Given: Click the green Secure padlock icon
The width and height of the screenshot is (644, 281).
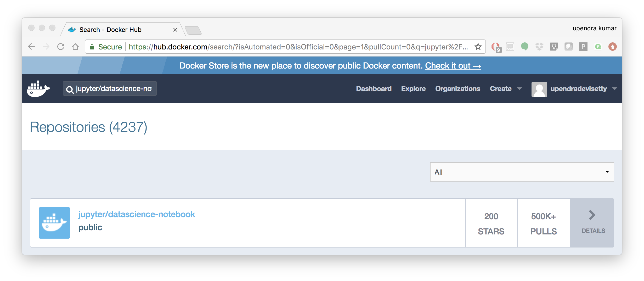Looking at the screenshot, I should tap(92, 47).
